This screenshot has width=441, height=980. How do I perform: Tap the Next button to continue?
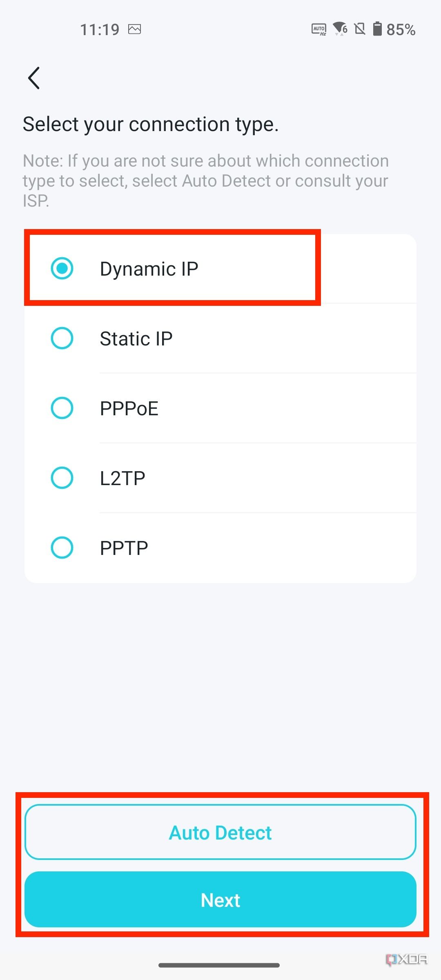tap(220, 900)
